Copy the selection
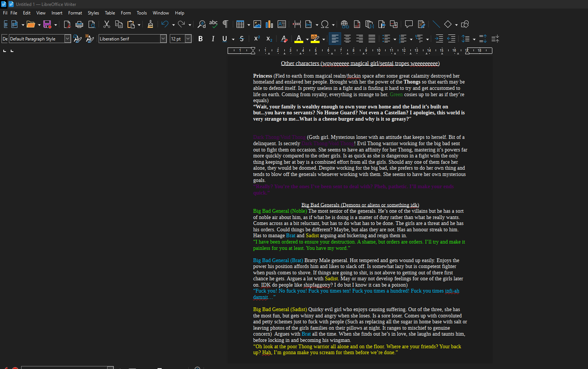The width and height of the screenshot is (588, 369). pyautogui.click(x=119, y=25)
